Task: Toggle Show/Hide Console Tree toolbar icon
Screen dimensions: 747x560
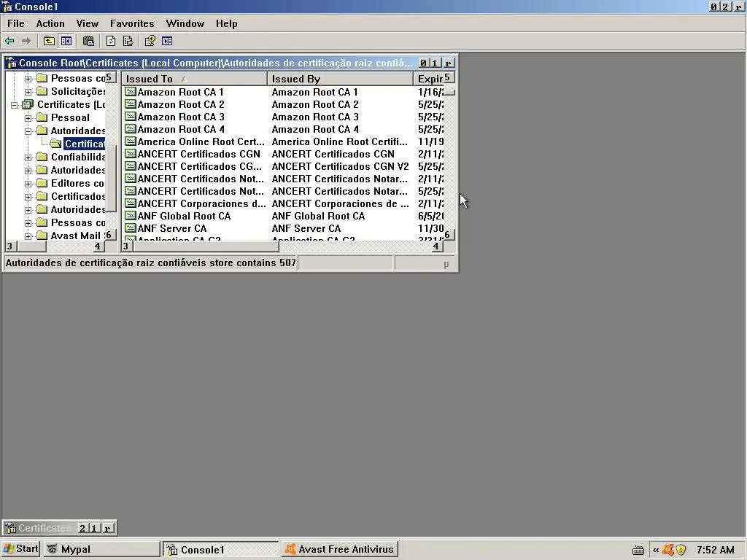Action: click(66, 41)
